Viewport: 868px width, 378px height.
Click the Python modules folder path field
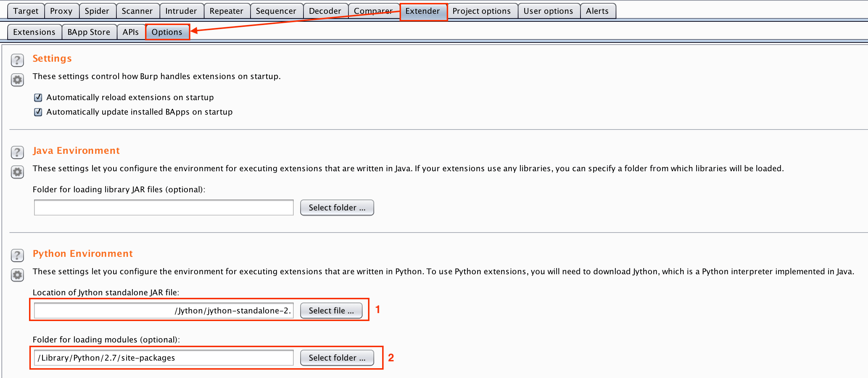pyautogui.click(x=164, y=358)
